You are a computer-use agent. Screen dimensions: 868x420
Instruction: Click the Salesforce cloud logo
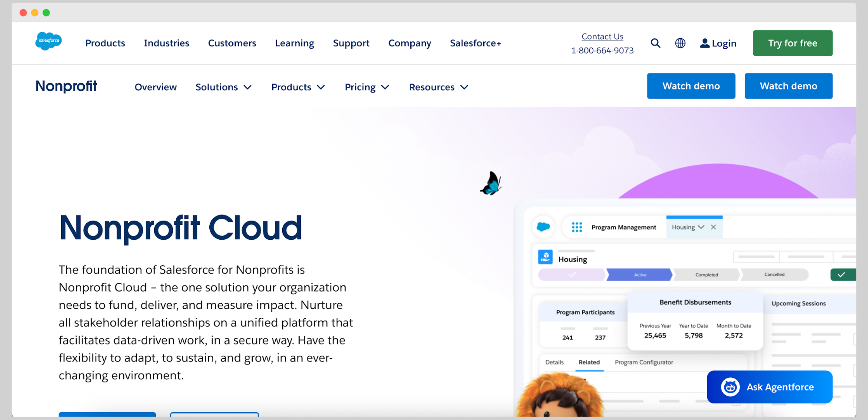[x=48, y=41]
